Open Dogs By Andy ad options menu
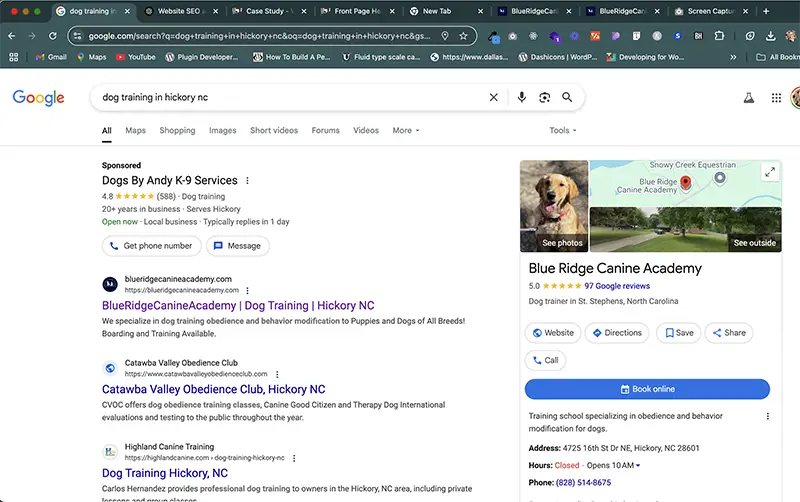The image size is (800, 502). 248,181
